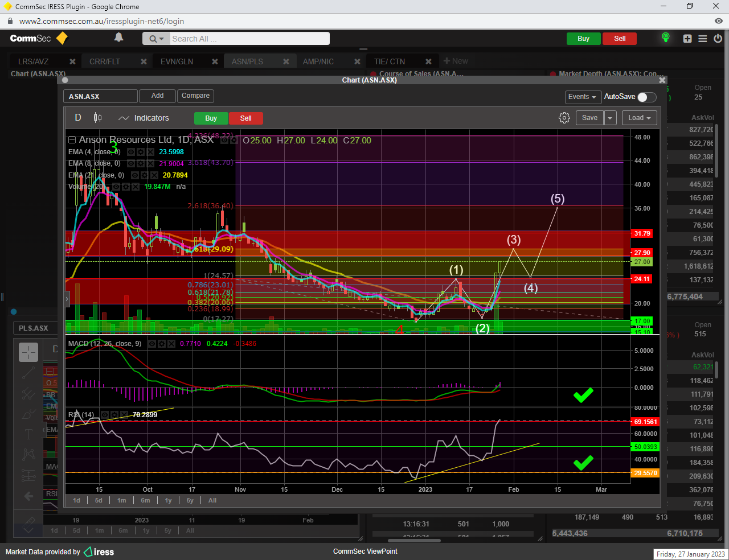Open the Load layout dropdown

coord(640,118)
